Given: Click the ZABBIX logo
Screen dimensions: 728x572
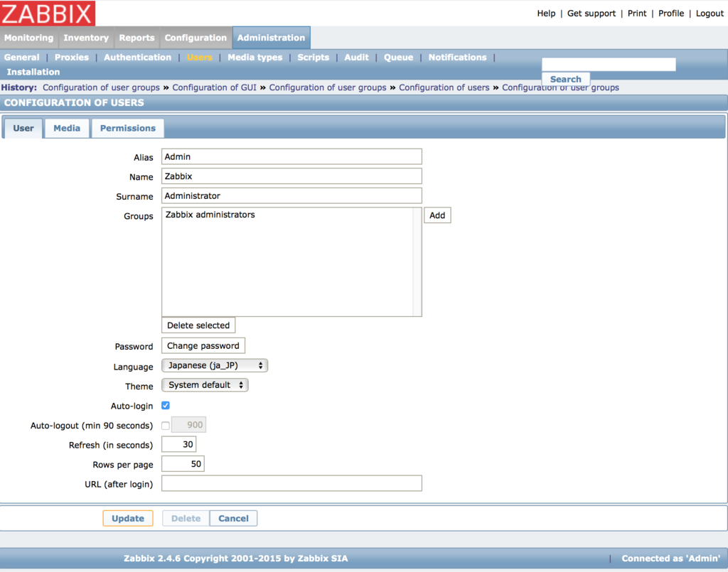Looking at the screenshot, I should pyautogui.click(x=48, y=13).
